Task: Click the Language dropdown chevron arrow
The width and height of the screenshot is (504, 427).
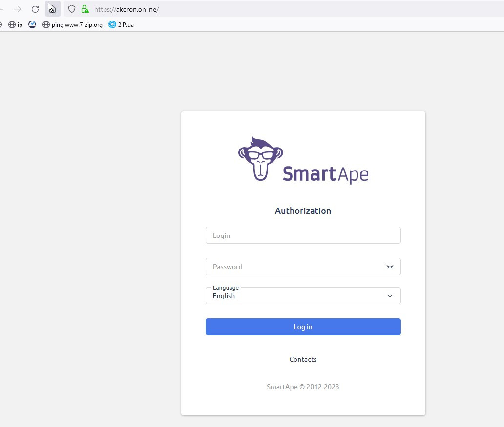Action: click(390, 296)
